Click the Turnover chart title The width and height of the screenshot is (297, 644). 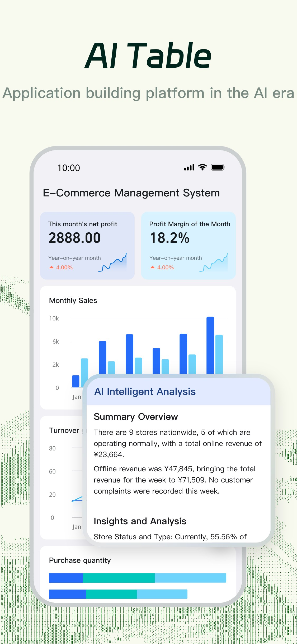pos(66,430)
